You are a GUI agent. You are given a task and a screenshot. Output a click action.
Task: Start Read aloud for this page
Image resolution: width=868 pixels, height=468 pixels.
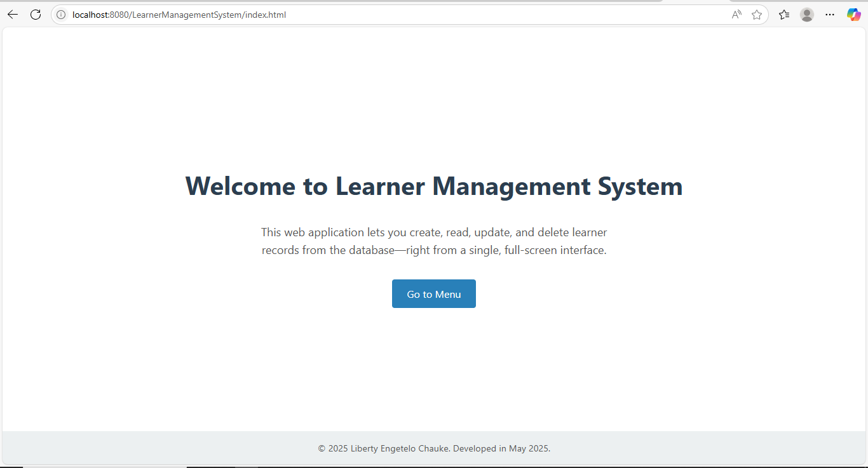pyautogui.click(x=735, y=14)
